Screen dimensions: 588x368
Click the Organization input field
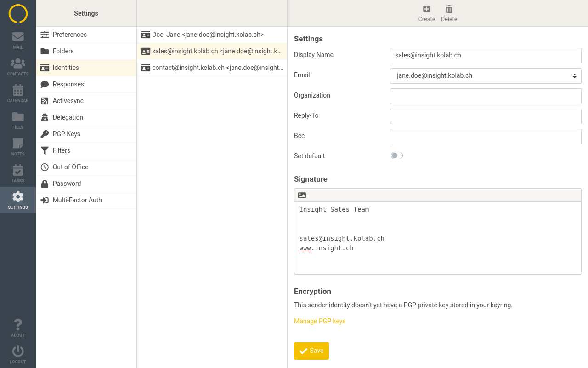(x=486, y=96)
